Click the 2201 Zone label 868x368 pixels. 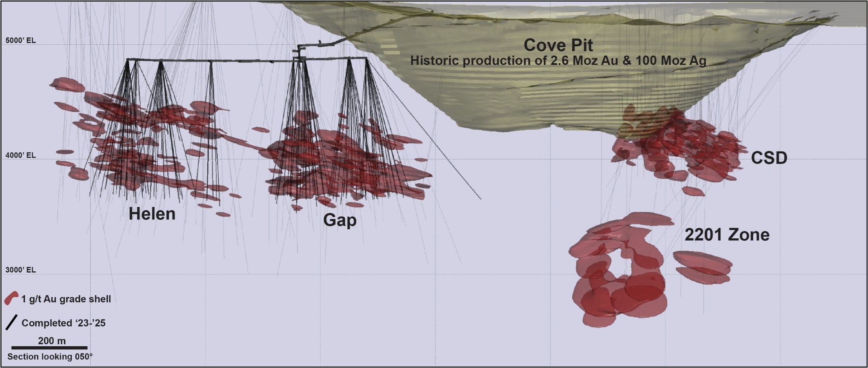726,235
